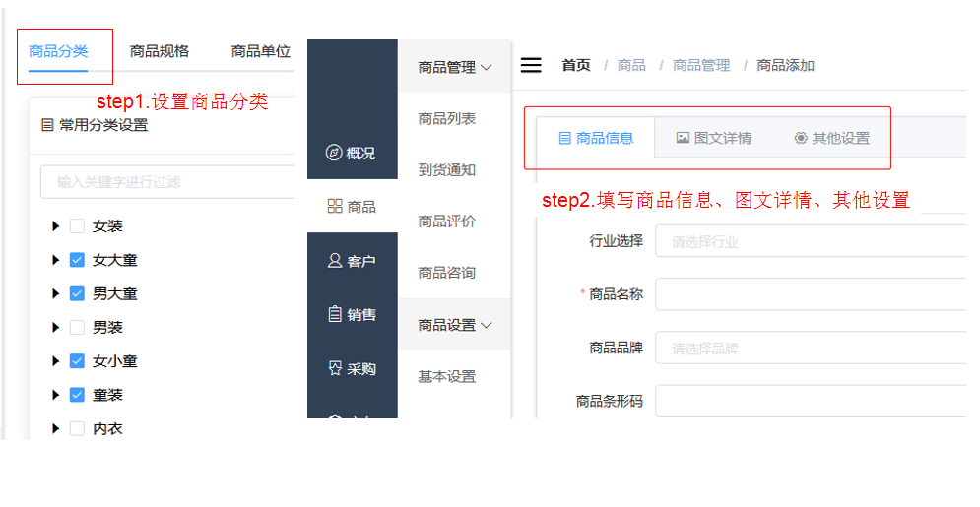
Task: Click the list icon beside 常用分类设置
Action: point(47,125)
